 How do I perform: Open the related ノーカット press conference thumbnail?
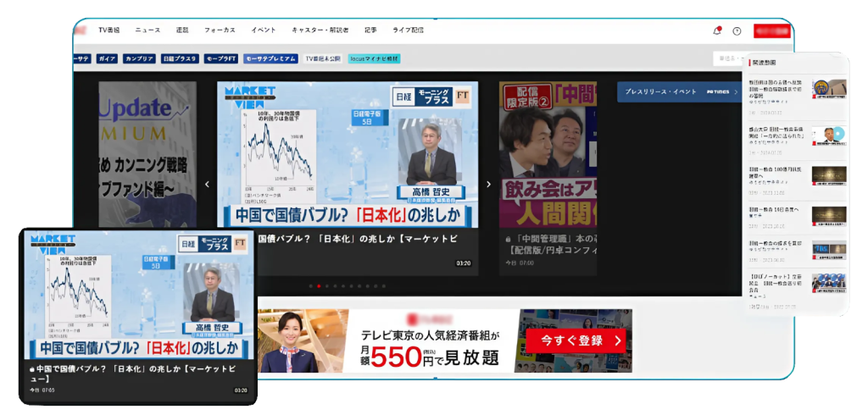coord(829,283)
